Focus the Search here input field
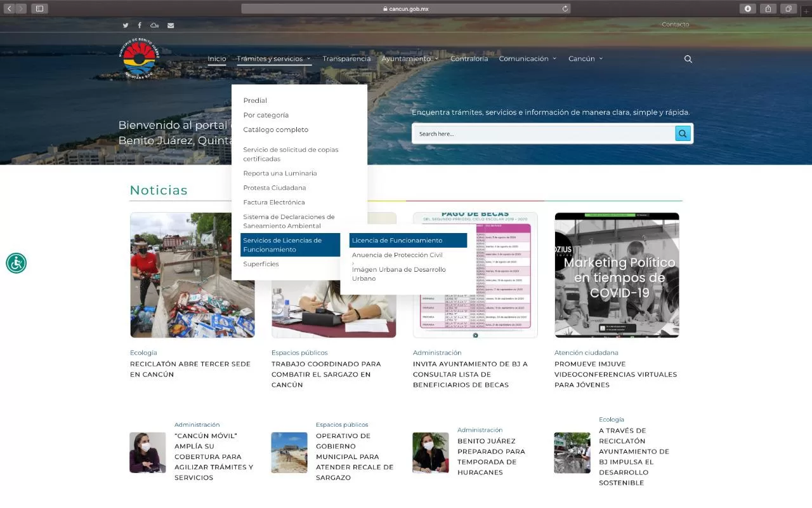This screenshot has height=508, width=812. [544, 133]
